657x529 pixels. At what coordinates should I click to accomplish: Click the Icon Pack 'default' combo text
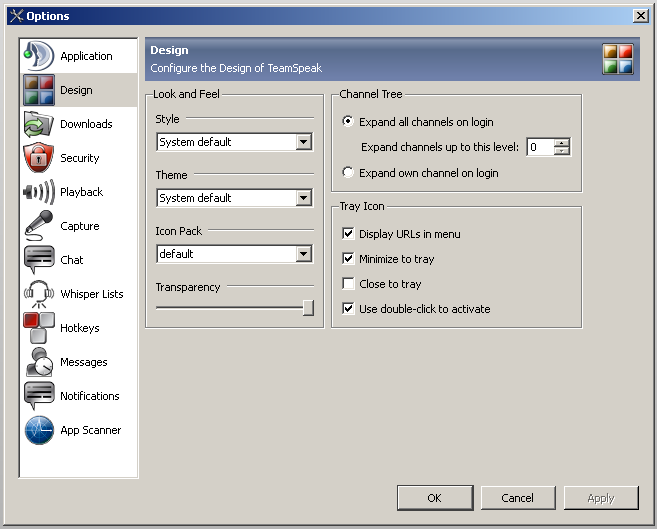pyautogui.click(x=176, y=254)
